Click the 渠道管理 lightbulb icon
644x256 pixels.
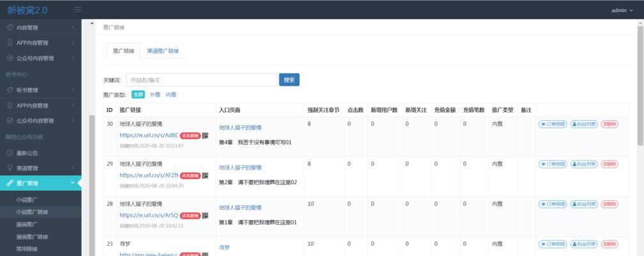pyautogui.click(x=10, y=168)
